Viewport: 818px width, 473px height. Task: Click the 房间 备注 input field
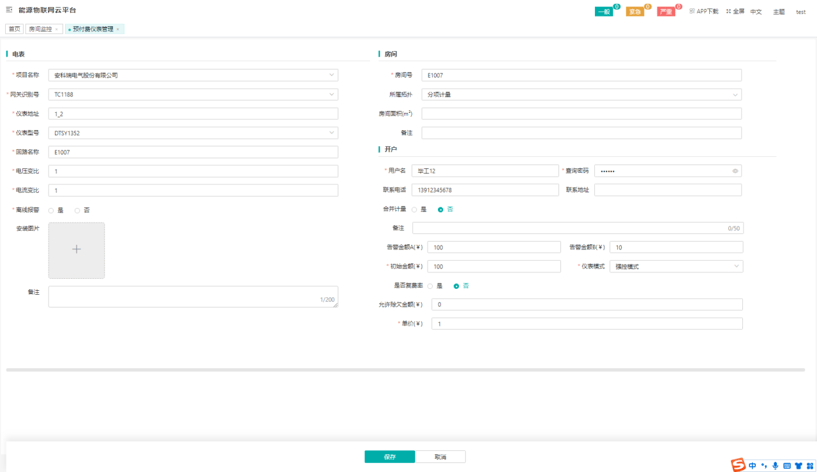581,133
